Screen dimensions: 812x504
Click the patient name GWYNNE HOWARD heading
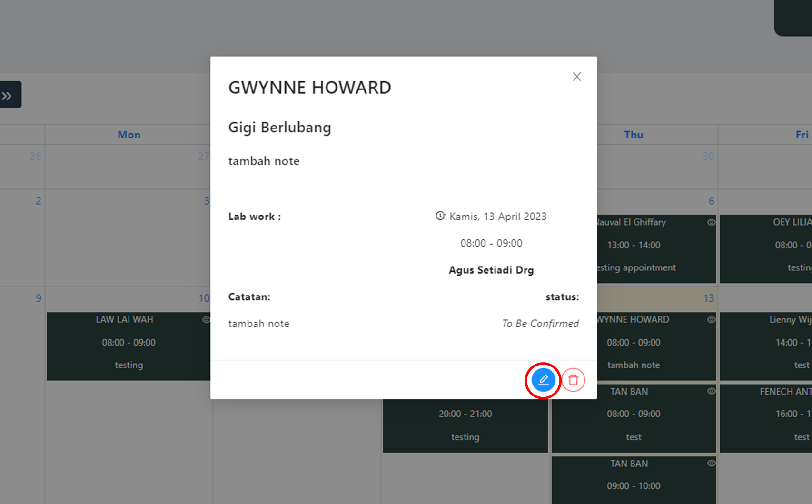310,88
